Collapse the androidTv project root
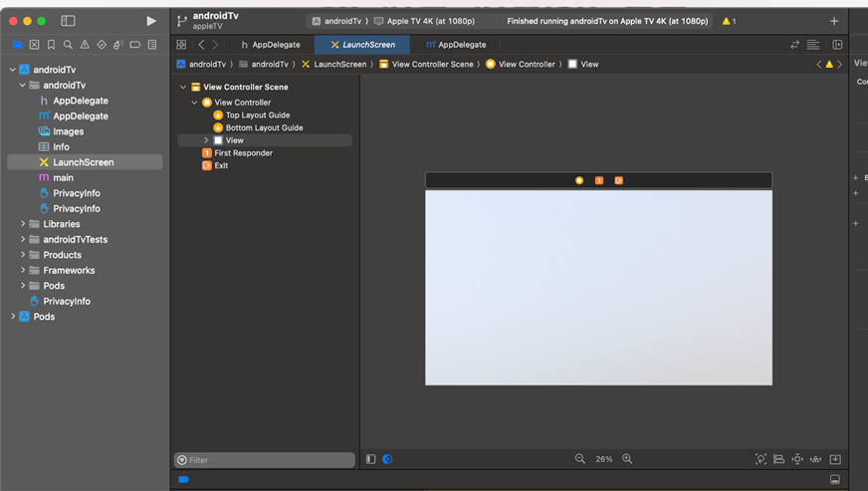Screen dimensions: 868x491 click(x=13, y=70)
